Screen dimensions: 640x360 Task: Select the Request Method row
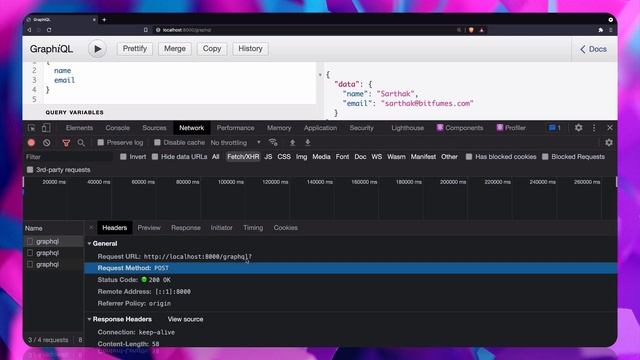click(351, 268)
